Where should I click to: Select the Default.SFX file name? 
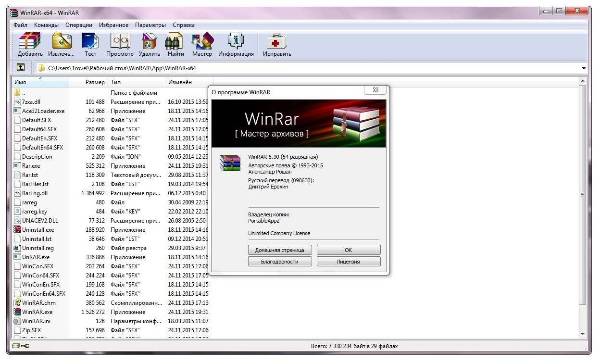point(37,120)
